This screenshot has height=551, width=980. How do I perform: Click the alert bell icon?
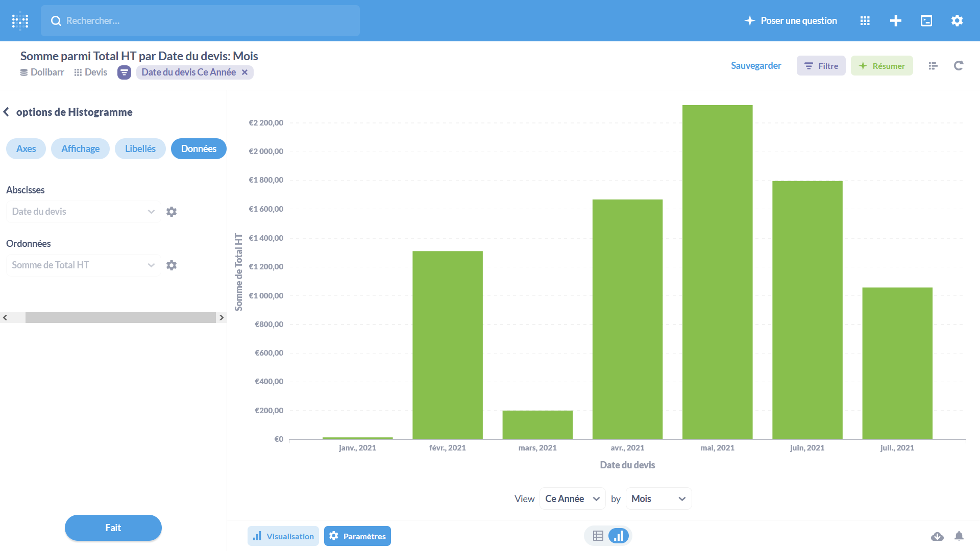click(959, 536)
